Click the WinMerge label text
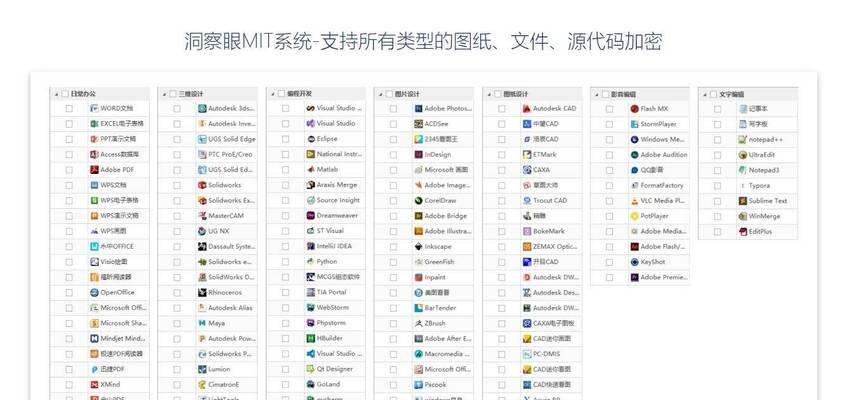Screen dimensions: 847x400 pos(764,216)
